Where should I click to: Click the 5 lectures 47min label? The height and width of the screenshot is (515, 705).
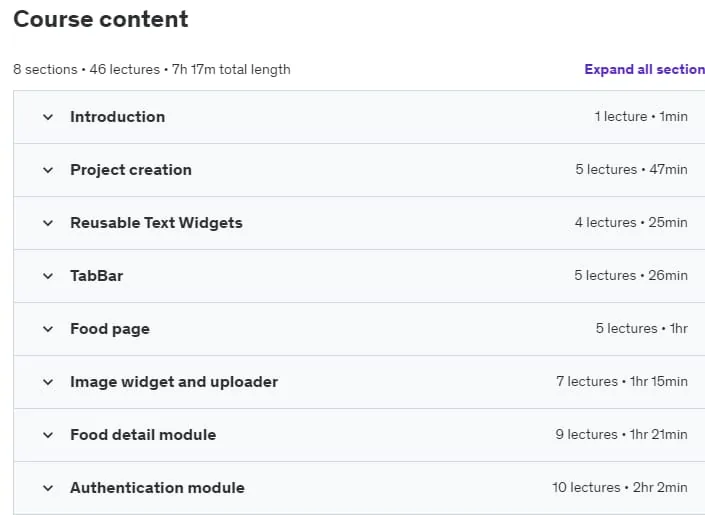pyautogui.click(x=631, y=170)
